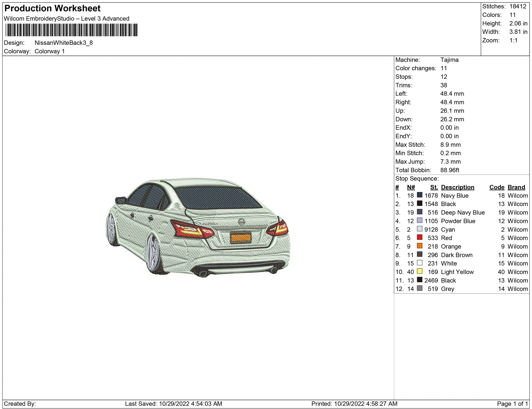
Task: Click the Red thread color swatch
Action: coord(419,237)
